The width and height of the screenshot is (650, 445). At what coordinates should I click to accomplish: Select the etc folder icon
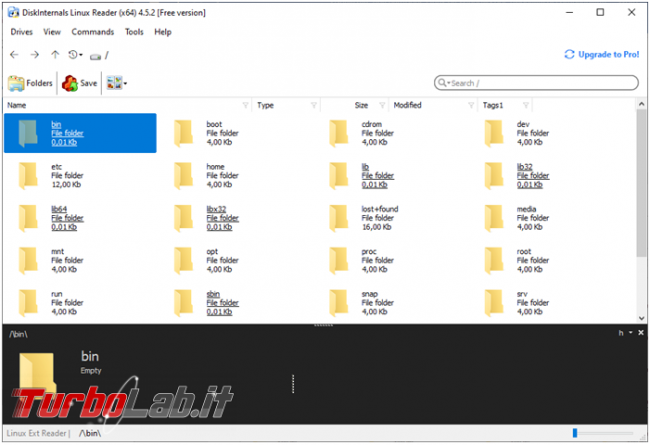tap(28, 176)
